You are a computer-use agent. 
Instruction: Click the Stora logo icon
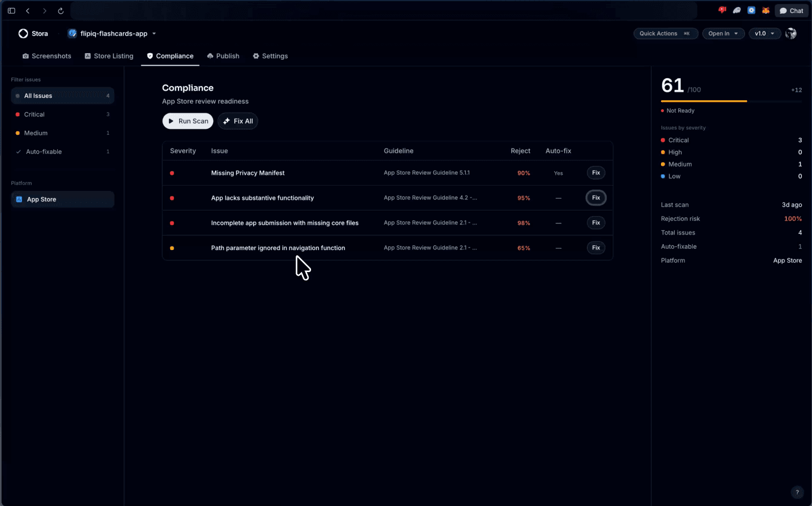[x=23, y=33]
